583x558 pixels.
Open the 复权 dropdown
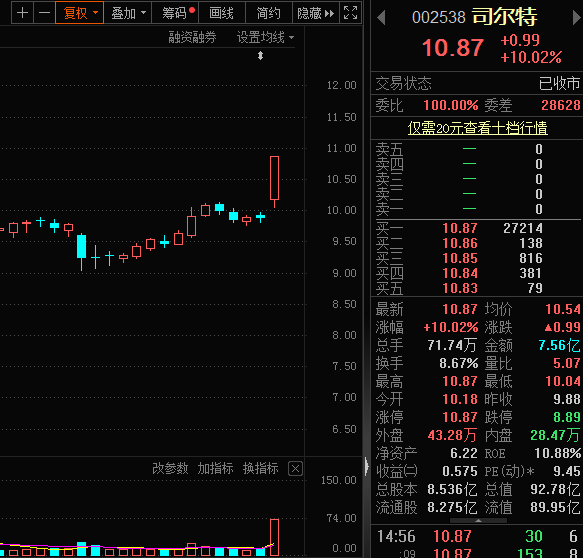pos(79,13)
